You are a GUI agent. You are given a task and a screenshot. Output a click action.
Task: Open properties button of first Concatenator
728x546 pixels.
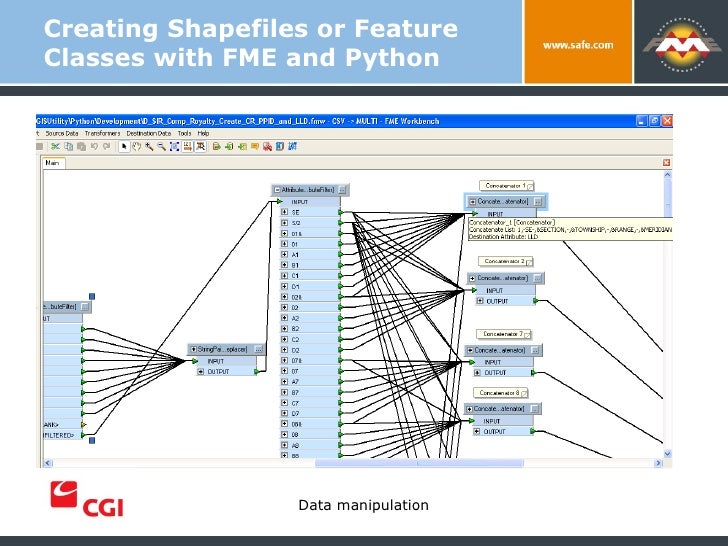(538, 202)
